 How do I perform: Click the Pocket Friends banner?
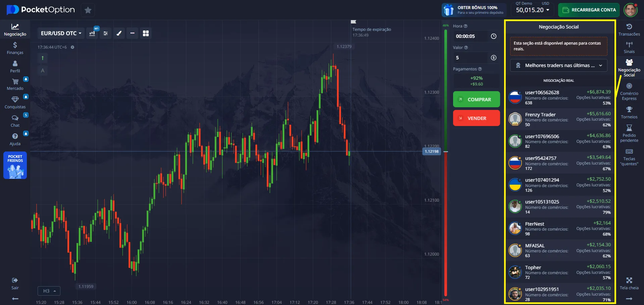pos(15,166)
